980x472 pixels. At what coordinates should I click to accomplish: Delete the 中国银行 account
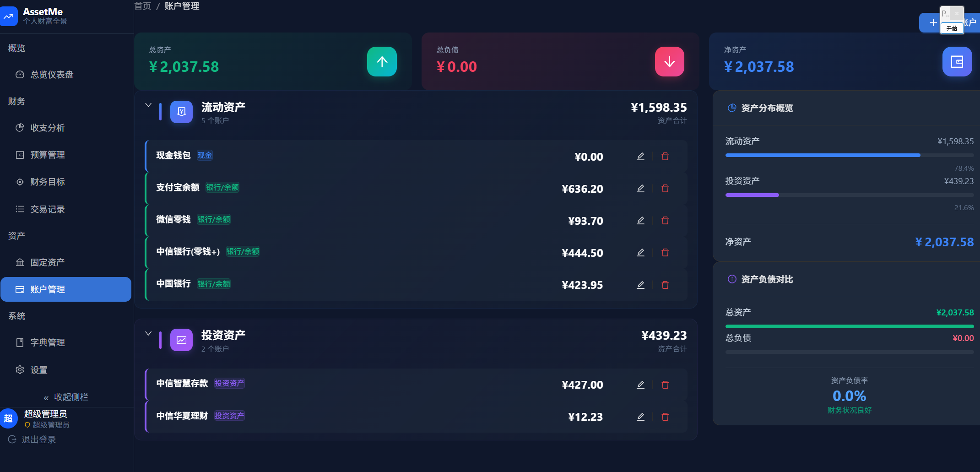(x=665, y=285)
